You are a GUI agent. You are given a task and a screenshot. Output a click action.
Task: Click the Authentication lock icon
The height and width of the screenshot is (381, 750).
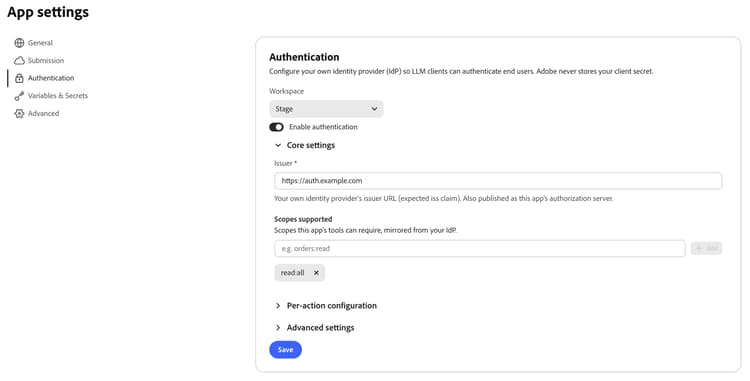pyautogui.click(x=19, y=78)
